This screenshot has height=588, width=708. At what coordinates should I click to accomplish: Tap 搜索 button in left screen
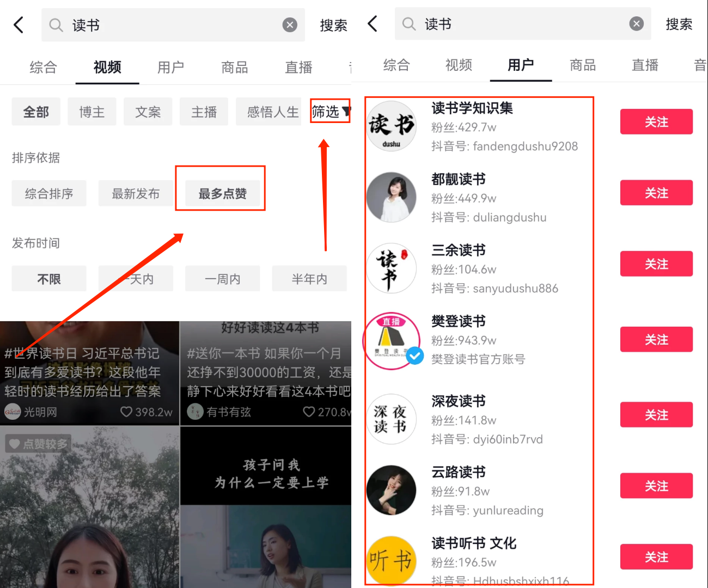333,25
